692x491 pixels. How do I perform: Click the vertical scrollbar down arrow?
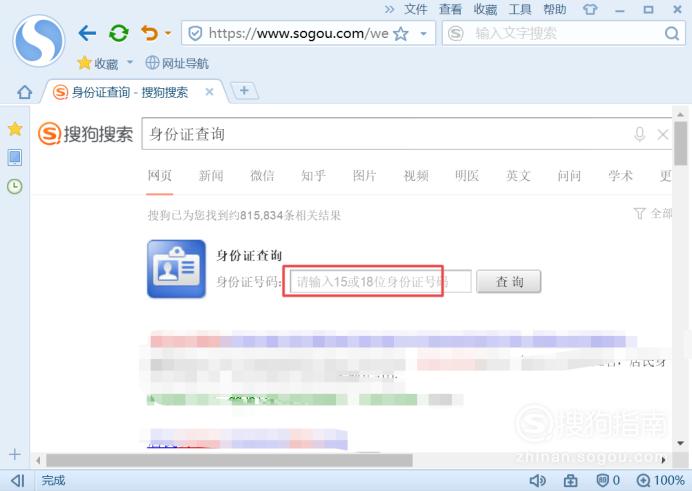[681, 443]
